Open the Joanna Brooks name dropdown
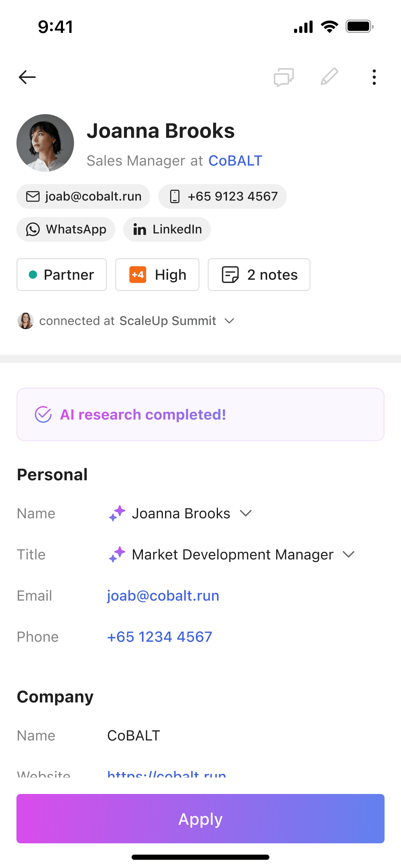The width and height of the screenshot is (401, 868). click(246, 513)
